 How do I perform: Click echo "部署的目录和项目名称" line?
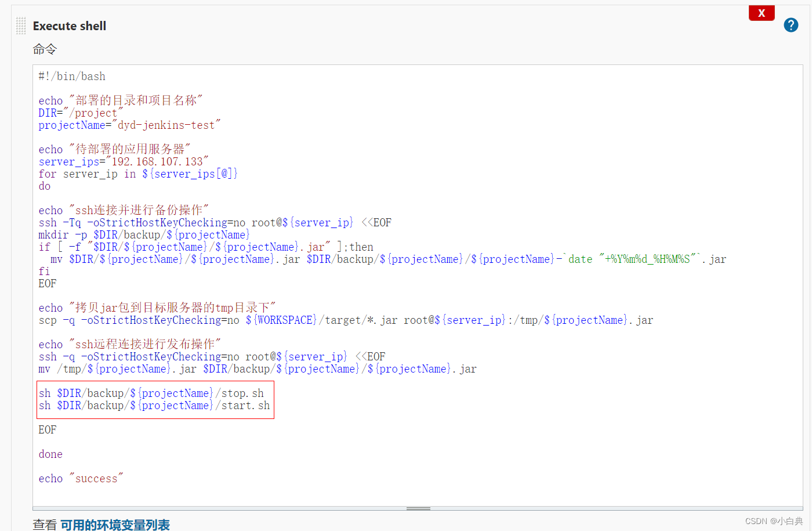click(x=121, y=101)
